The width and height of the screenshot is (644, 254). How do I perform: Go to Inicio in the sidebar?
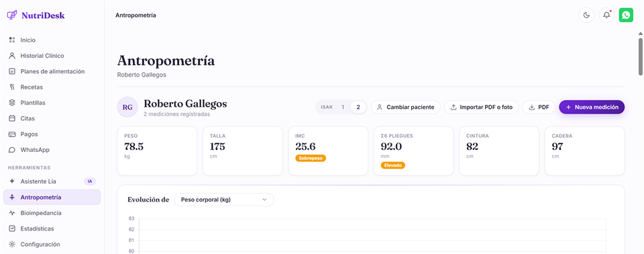tap(52, 40)
